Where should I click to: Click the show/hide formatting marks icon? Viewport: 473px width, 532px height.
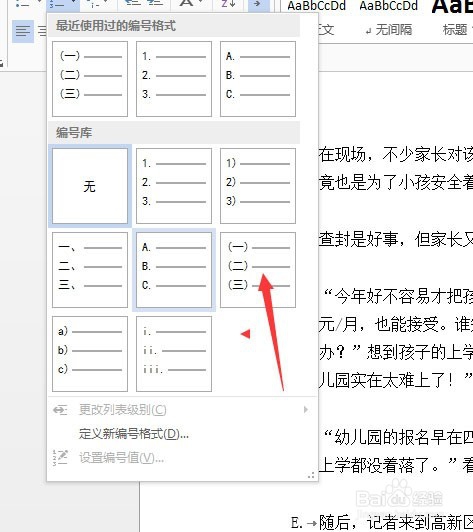[x=259, y=5]
